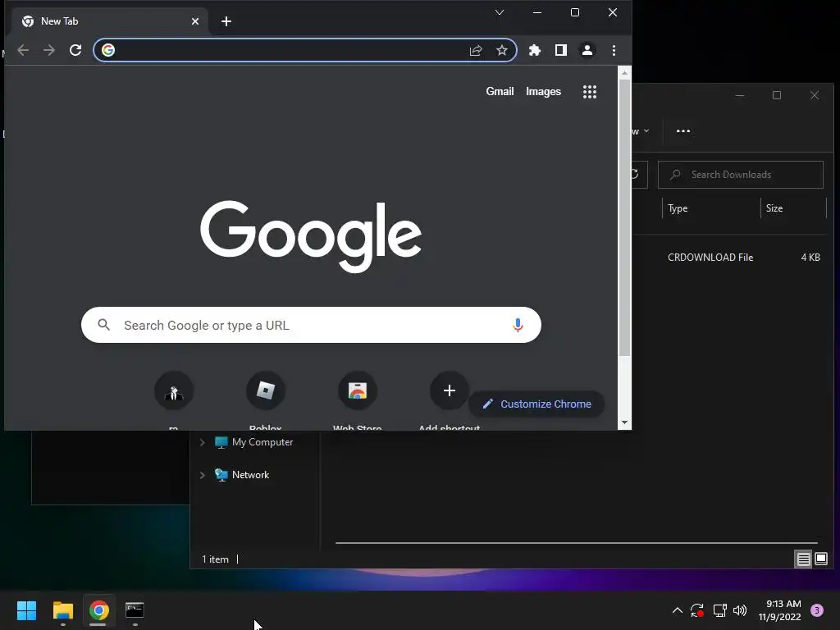Select My Computer tree item
Image resolution: width=840 pixels, height=630 pixels.
254,442
